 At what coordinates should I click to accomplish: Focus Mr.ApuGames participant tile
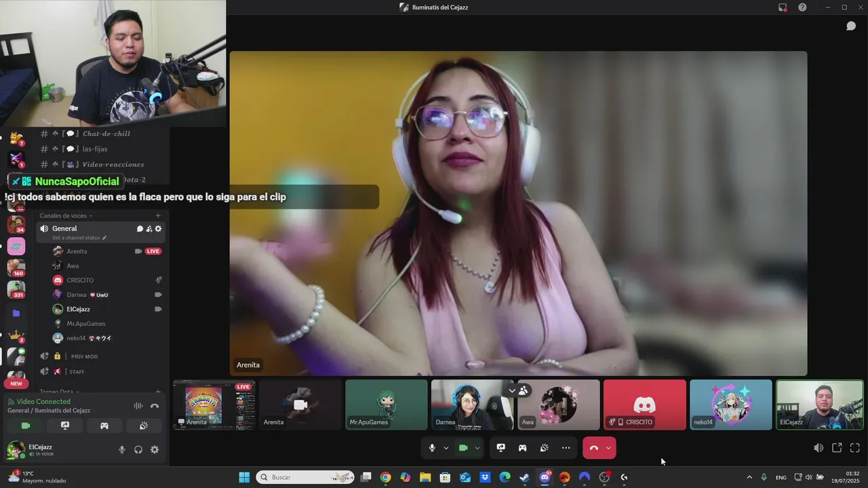coord(387,405)
